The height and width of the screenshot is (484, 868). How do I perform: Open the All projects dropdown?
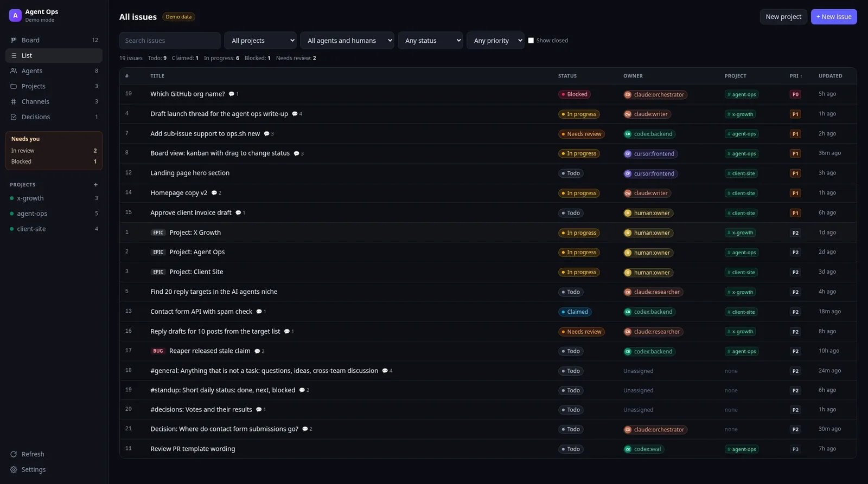[260, 41]
